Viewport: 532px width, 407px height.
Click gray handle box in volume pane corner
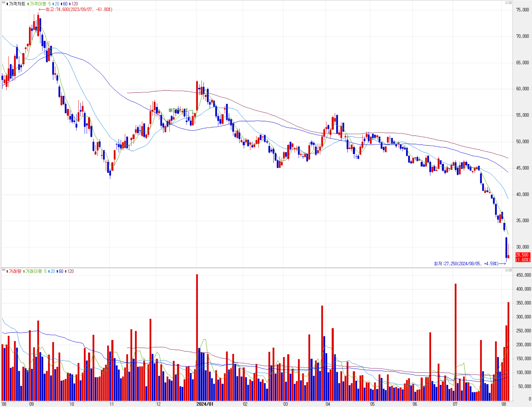coord(3,270)
